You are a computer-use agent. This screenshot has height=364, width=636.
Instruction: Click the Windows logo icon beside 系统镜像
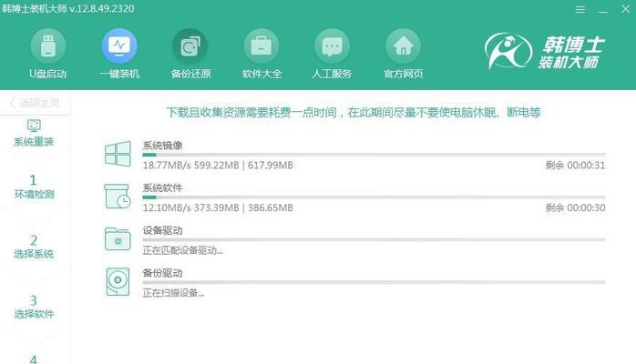(x=118, y=154)
